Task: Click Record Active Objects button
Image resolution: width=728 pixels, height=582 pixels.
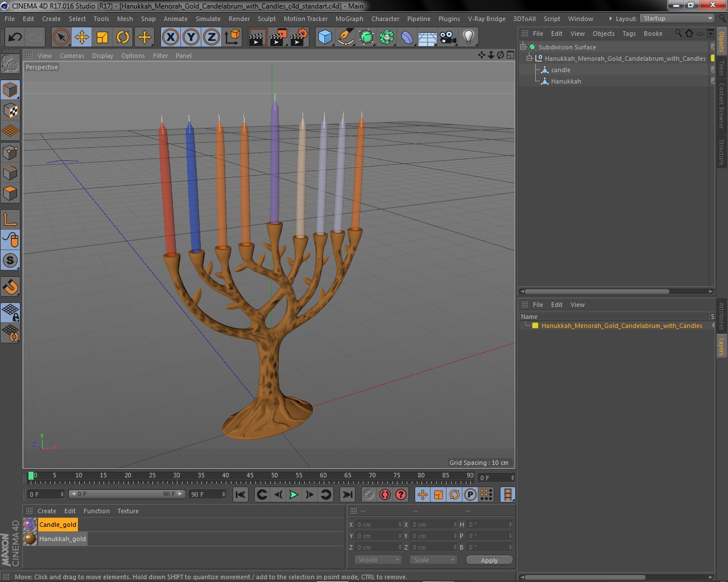Action: tap(369, 494)
